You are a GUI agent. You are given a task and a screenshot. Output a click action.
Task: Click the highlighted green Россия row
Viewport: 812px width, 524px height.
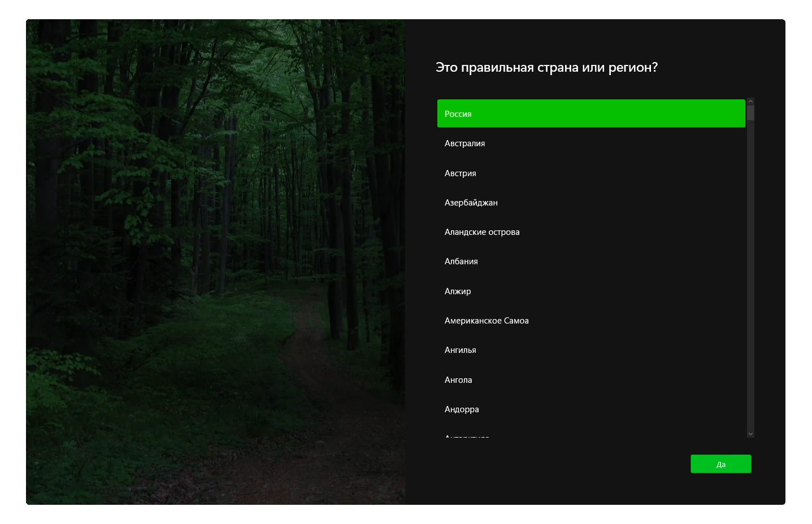(590, 113)
